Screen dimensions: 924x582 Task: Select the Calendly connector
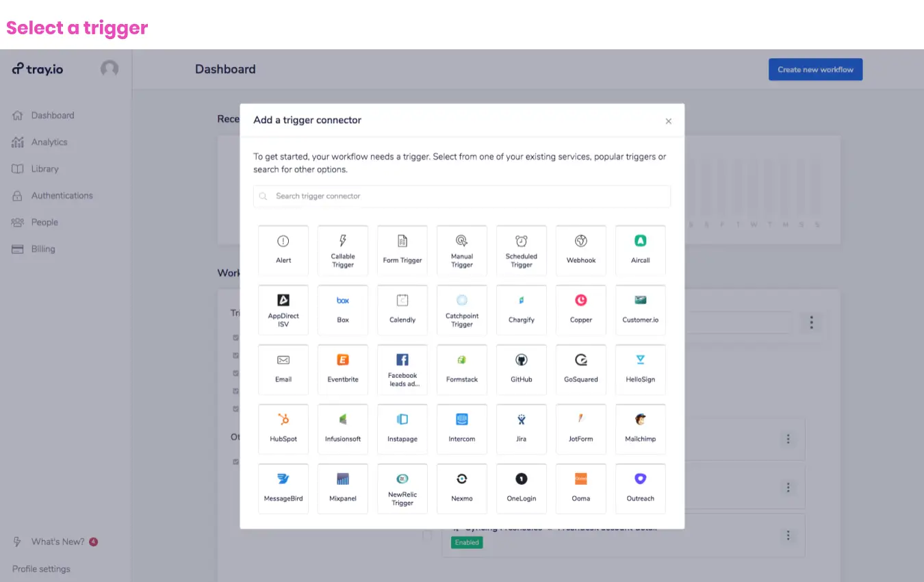[402, 310]
